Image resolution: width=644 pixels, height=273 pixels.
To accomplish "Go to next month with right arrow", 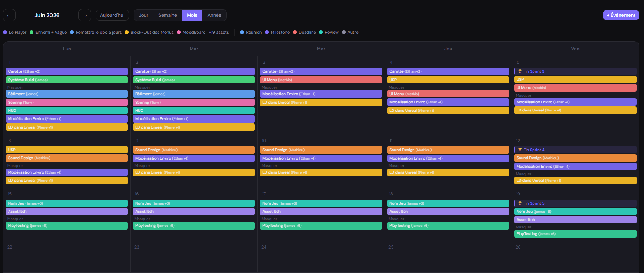I will [85, 15].
